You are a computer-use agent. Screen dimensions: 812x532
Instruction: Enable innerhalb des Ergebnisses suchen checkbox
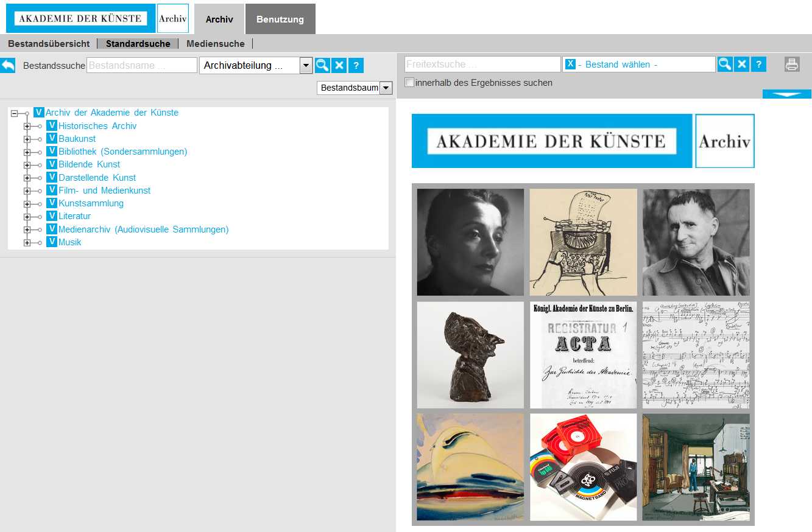pos(409,82)
